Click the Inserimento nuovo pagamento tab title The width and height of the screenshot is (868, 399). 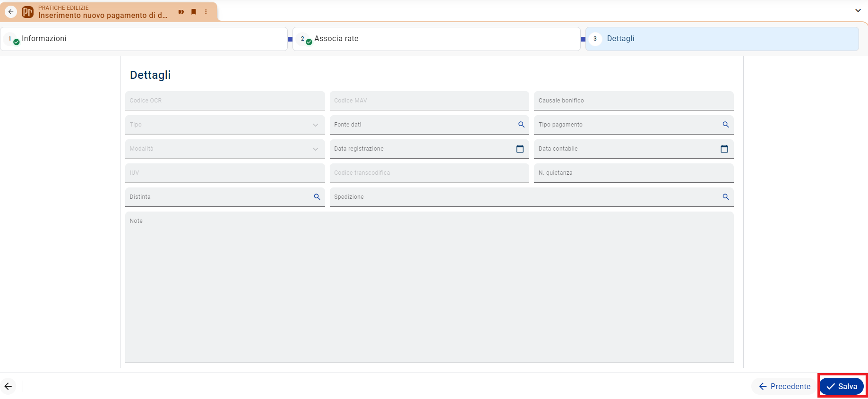103,16
